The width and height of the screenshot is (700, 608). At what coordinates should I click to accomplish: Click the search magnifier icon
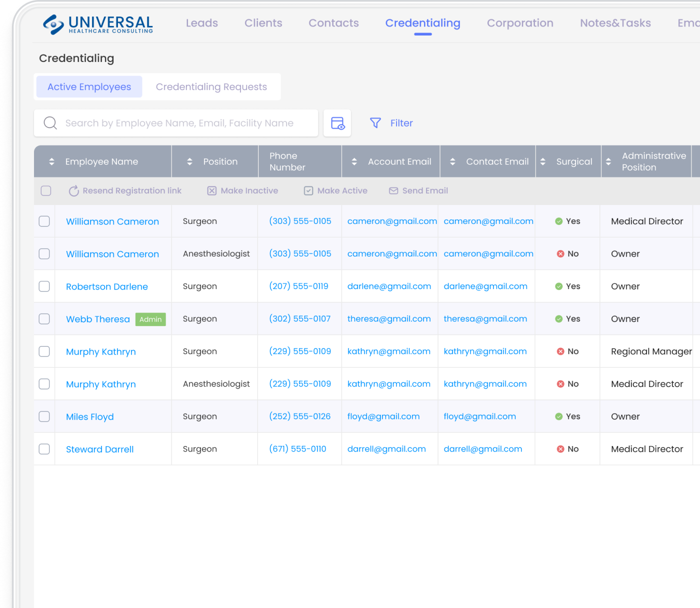(x=50, y=123)
